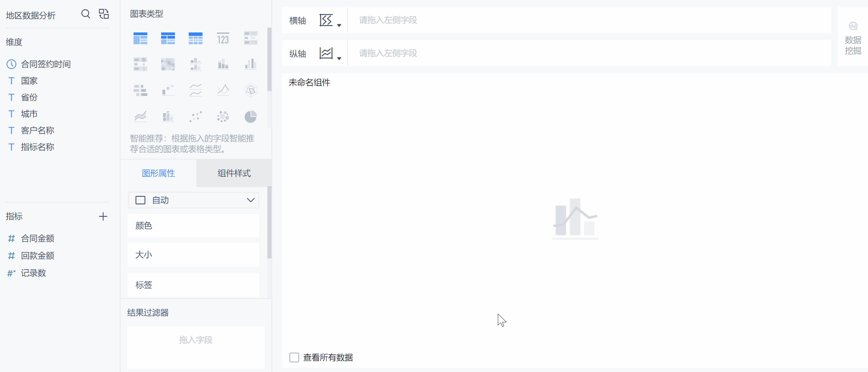
Task: Select the scatter plot chart type
Action: click(x=196, y=117)
